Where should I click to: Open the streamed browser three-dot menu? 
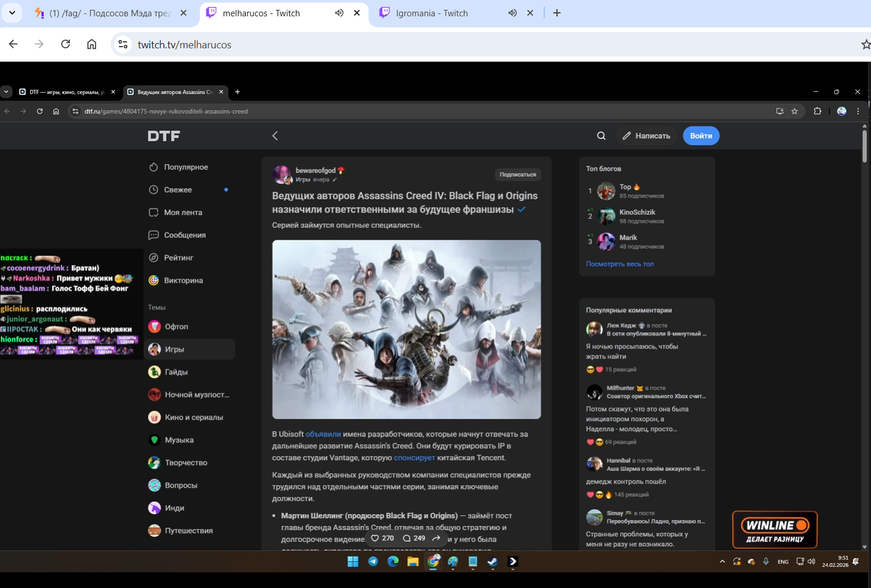858,111
